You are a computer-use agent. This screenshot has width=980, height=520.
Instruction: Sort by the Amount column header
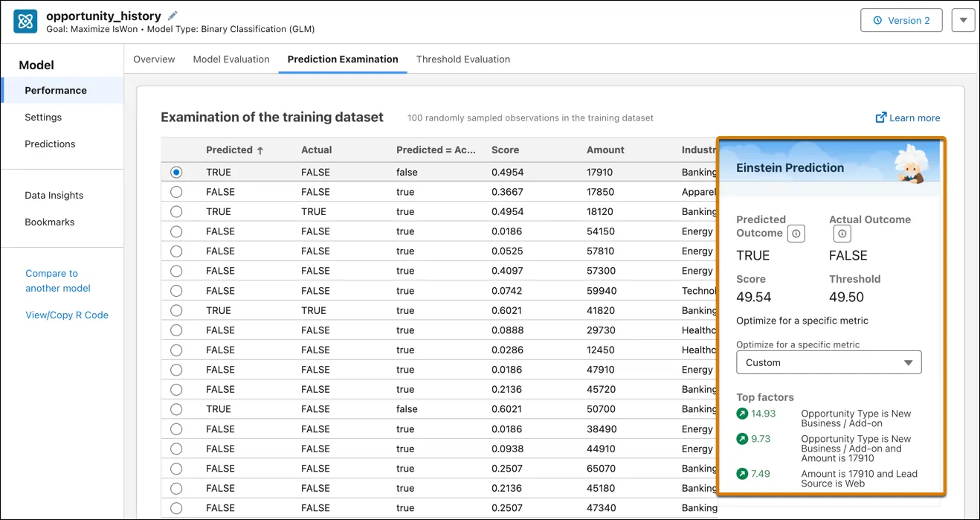pos(605,150)
